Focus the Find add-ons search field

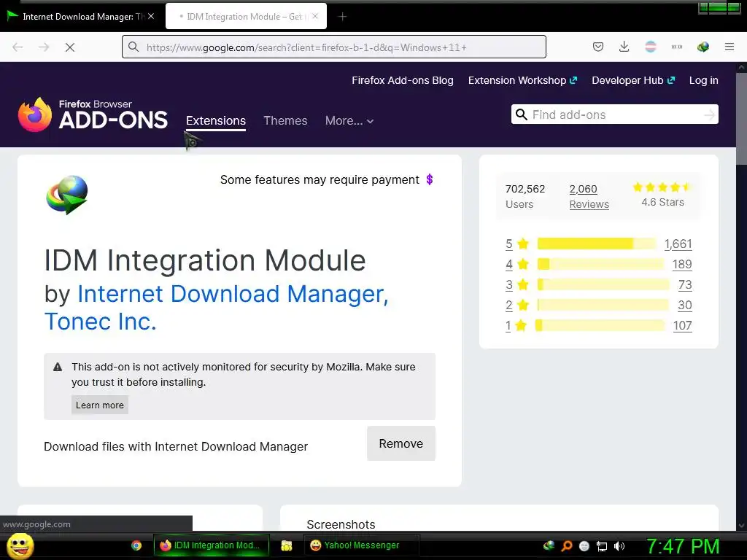[x=614, y=114]
